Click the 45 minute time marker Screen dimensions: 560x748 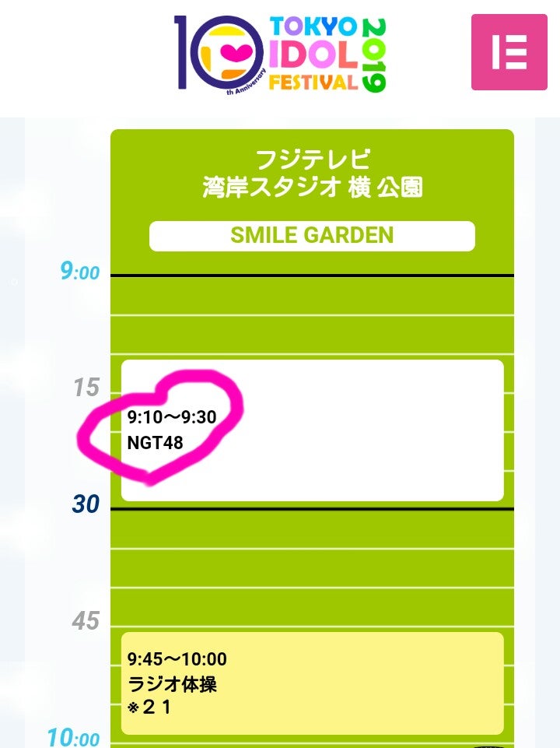(86, 621)
